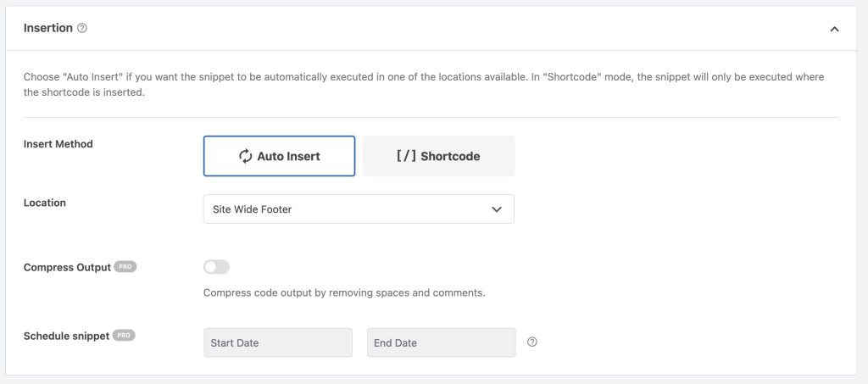Click the description paragraph starting 'Choose "Auto Insert"'
868x384 pixels.
424,85
